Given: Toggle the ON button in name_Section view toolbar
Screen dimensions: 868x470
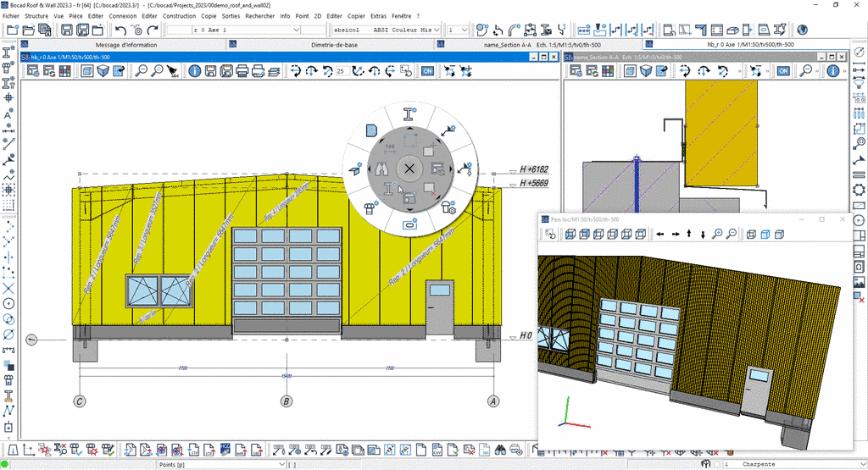Looking at the screenshot, I should click(783, 71).
